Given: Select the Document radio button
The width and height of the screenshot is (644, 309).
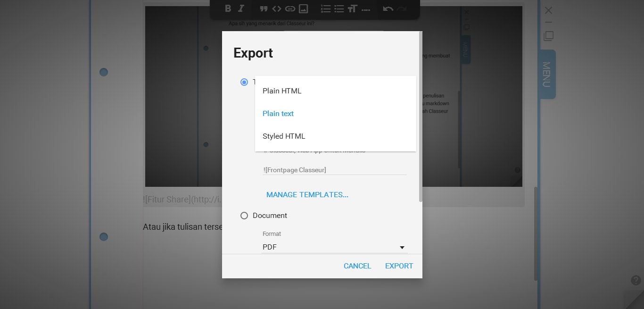Looking at the screenshot, I should (244, 216).
